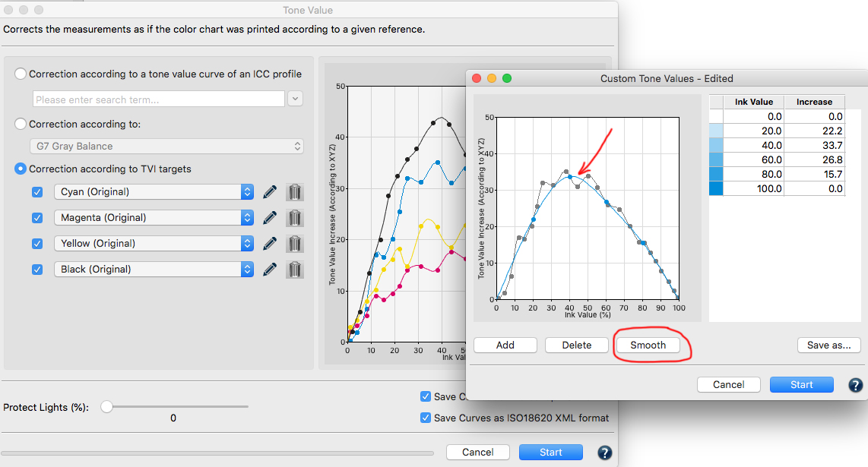Click Add in Custom Tone Values
Image resolution: width=868 pixels, height=467 pixels.
coord(505,346)
